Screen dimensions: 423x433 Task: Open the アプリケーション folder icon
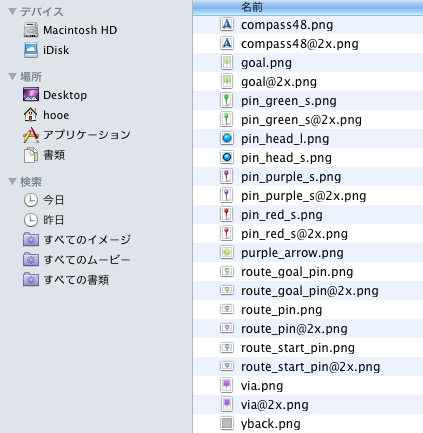point(31,135)
